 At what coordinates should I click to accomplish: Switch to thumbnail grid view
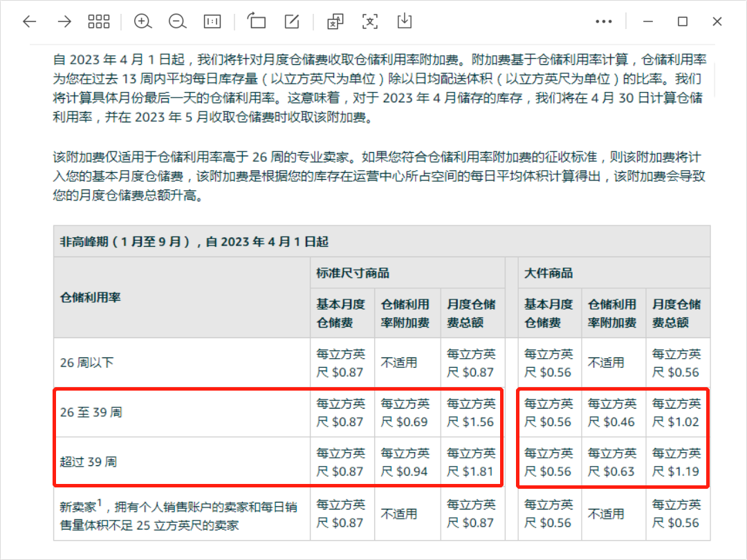(98, 21)
